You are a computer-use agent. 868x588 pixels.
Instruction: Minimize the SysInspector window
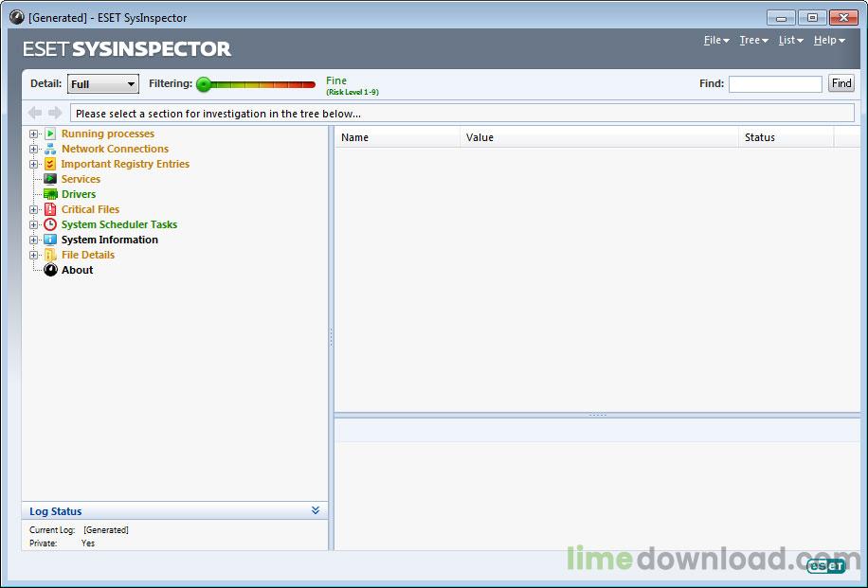pos(781,18)
